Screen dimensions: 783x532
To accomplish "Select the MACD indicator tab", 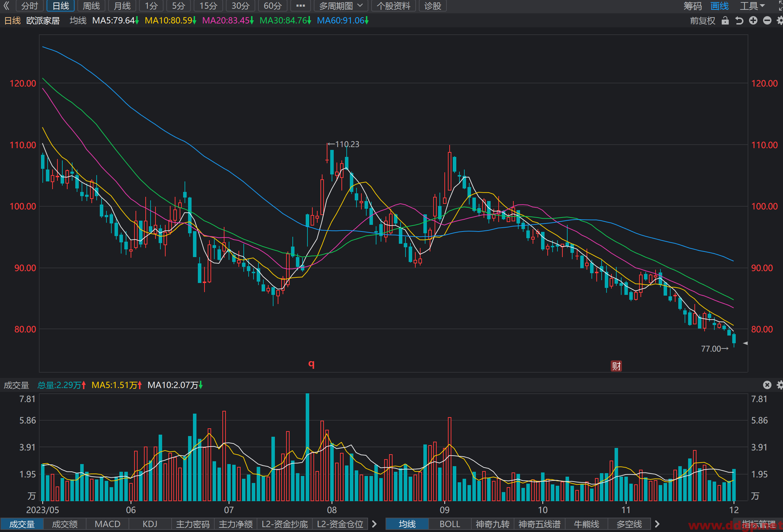I will (108, 524).
